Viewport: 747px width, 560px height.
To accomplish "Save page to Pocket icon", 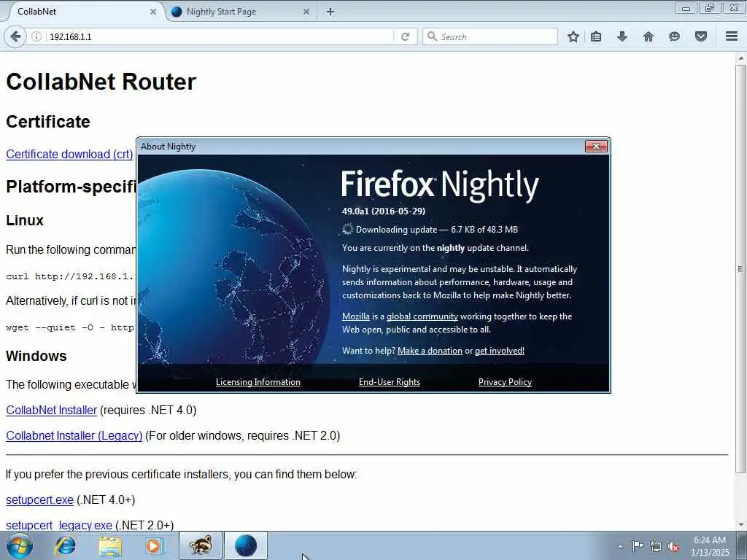I will click(701, 36).
